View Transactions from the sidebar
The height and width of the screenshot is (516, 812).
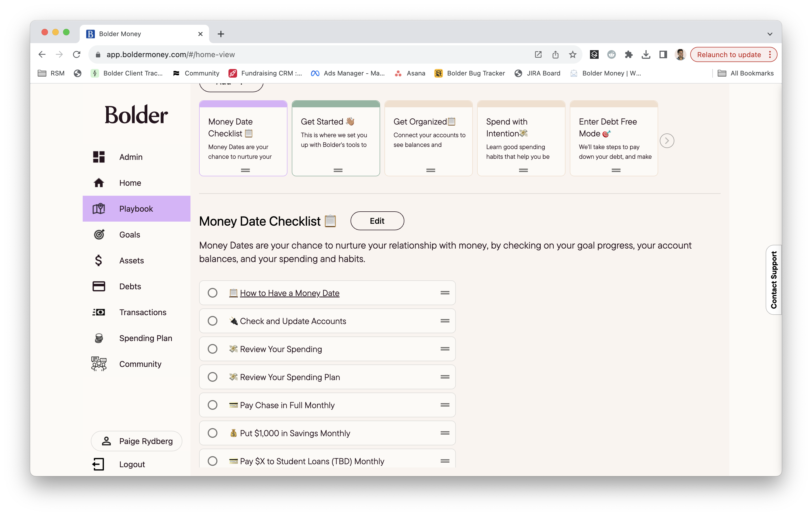[137, 312]
